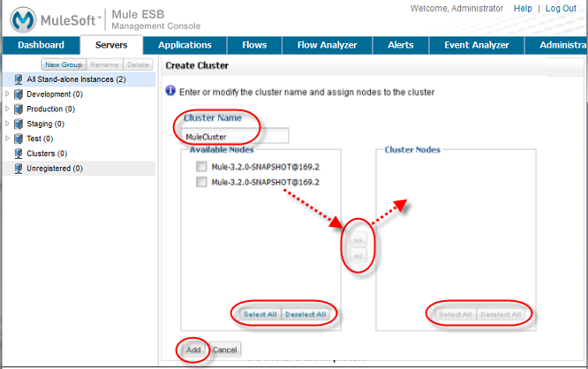
Task: Move nodes back with << button
Action: tap(358, 256)
